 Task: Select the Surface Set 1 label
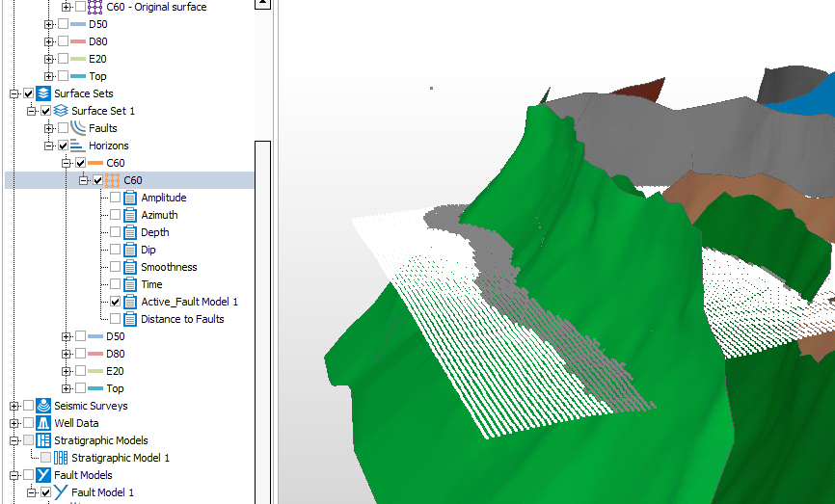[103, 111]
